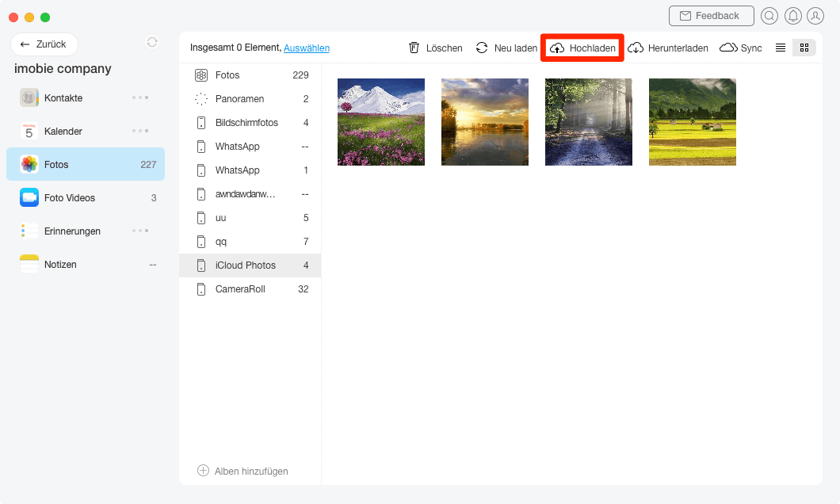Switch to grid view
Image resolution: width=840 pixels, height=504 pixels.
804,48
